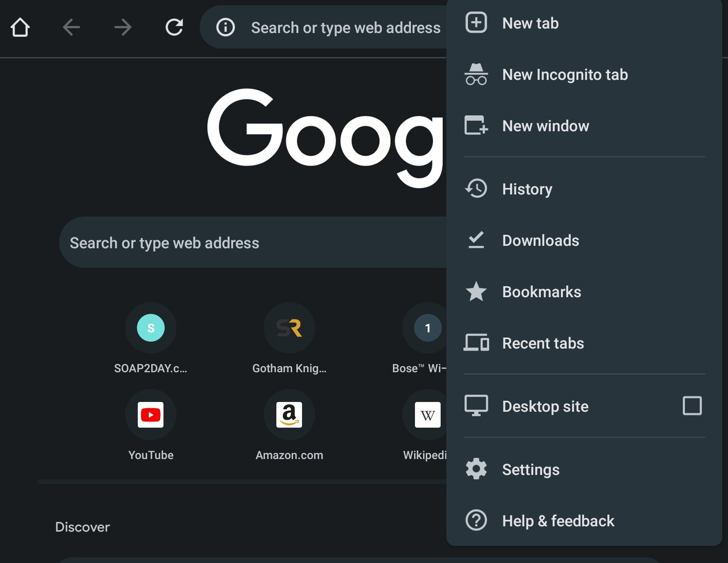
Task: Show Recent tabs
Action: point(543,343)
